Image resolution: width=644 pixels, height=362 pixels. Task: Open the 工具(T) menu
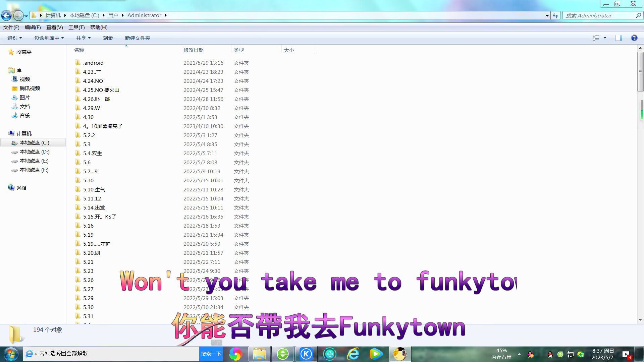click(x=76, y=27)
